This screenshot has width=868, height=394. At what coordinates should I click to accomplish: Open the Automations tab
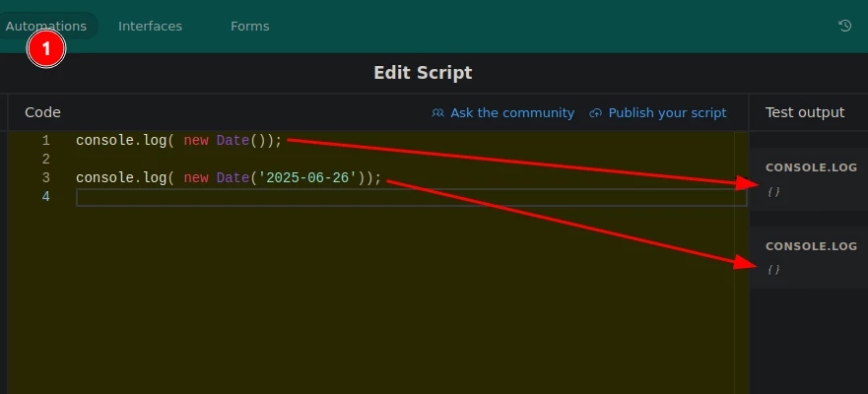coord(46,26)
